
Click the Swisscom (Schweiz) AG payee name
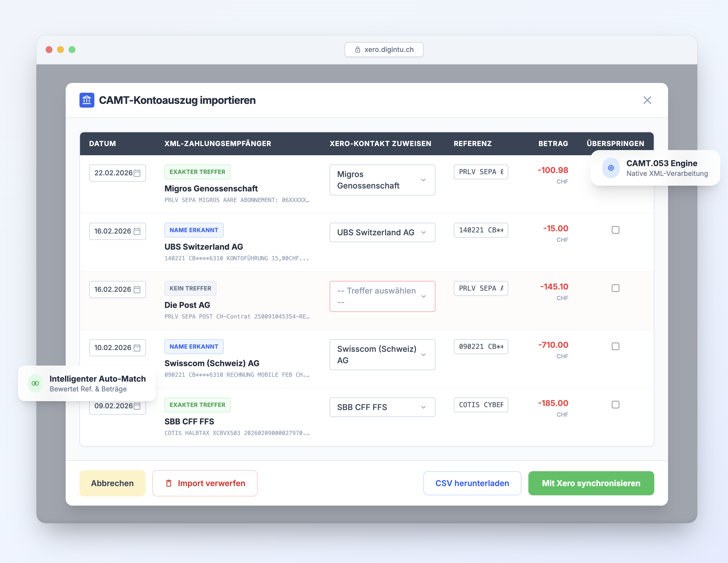[x=212, y=363]
